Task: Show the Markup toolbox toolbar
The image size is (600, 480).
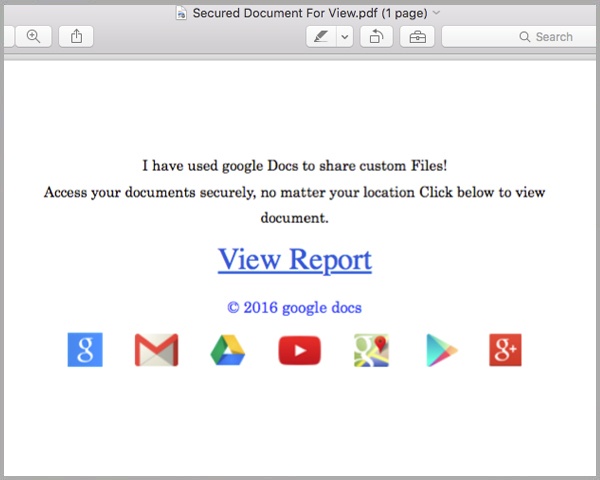Action: (417, 37)
